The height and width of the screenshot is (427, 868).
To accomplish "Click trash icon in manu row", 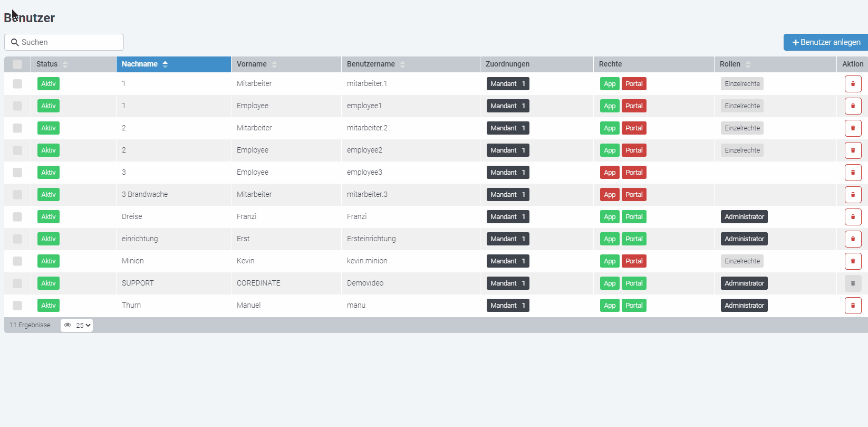I will [853, 306].
